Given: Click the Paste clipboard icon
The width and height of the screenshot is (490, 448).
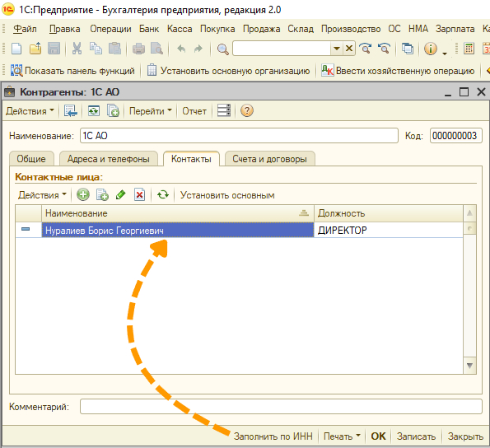Looking at the screenshot, I should pos(114,49).
